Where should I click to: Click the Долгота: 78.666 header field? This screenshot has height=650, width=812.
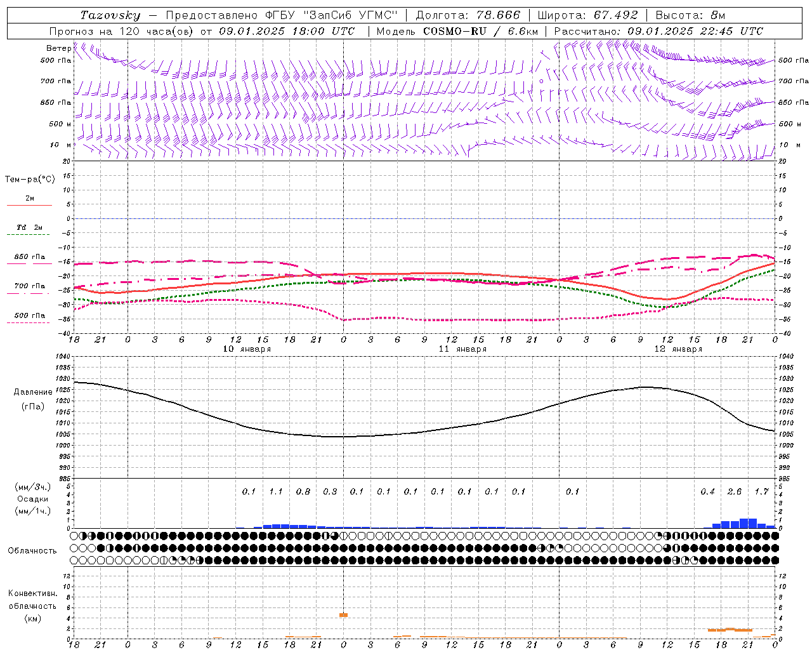[468, 15]
